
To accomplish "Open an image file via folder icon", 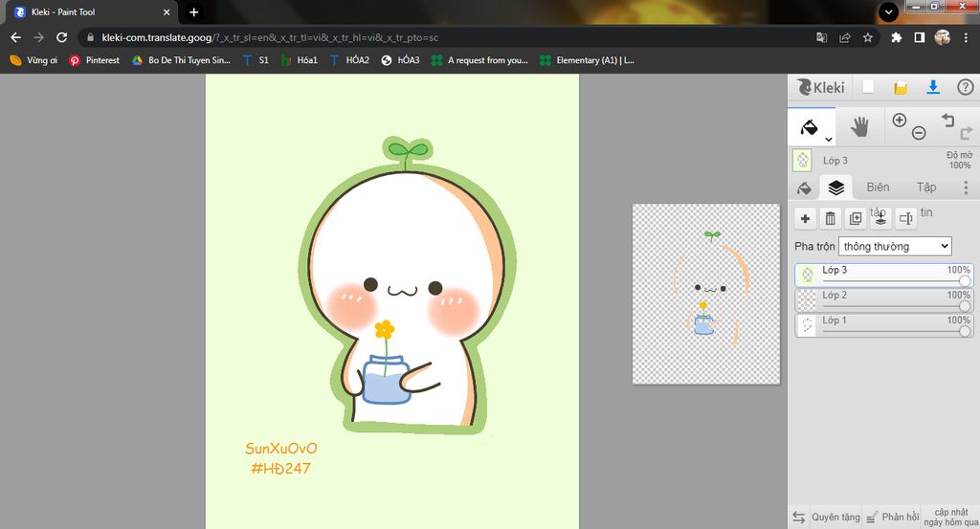I will tap(901, 87).
